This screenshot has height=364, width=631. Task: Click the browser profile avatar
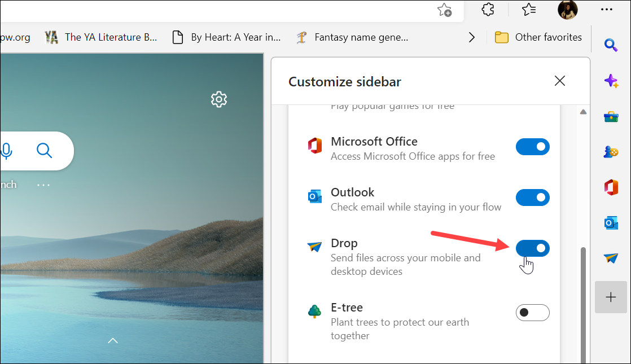(568, 9)
